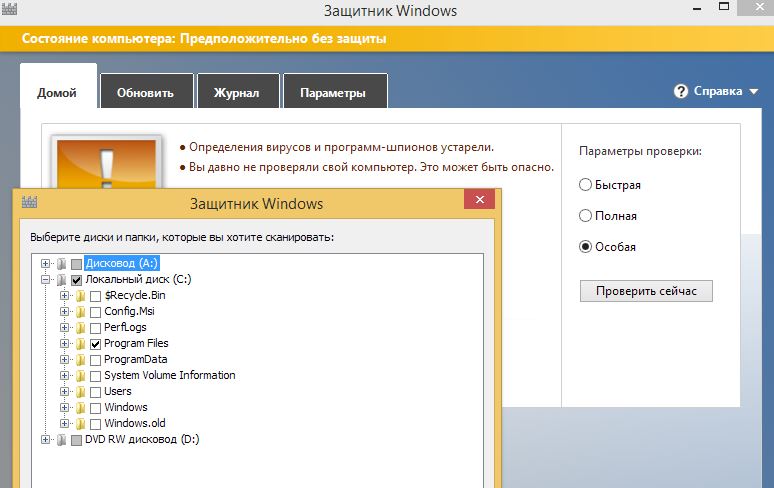Minimize the main Защитник Windows window
The width and height of the screenshot is (774, 488).
tap(697, 8)
